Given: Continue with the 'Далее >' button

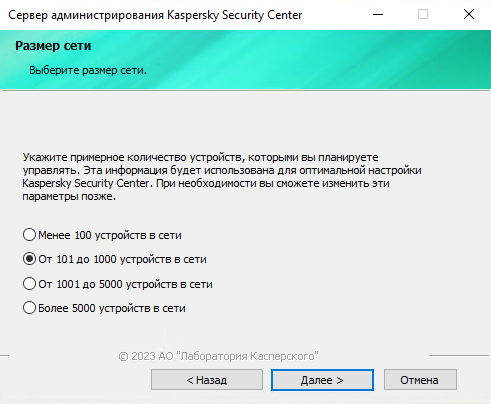Looking at the screenshot, I should pyautogui.click(x=322, y=380).
